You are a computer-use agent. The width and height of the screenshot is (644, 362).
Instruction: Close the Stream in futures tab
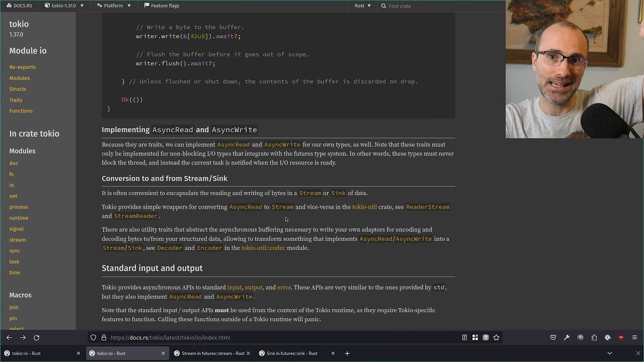248,353
